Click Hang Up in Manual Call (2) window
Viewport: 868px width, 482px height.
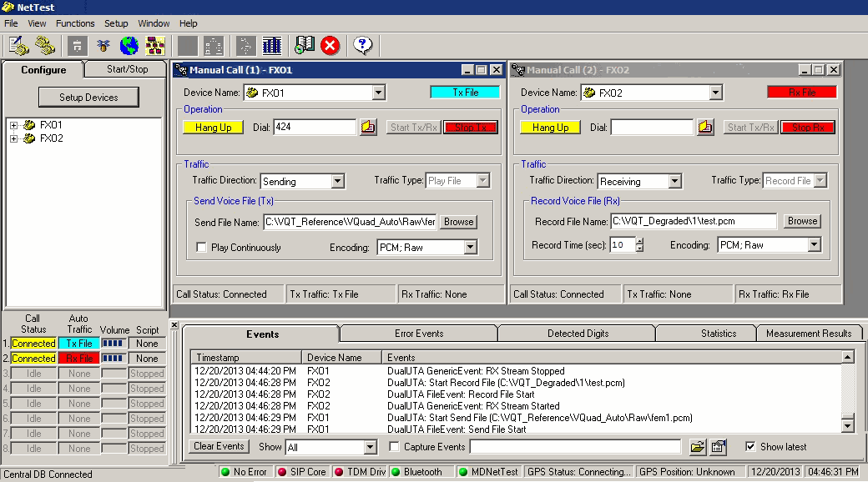[550, 128]
